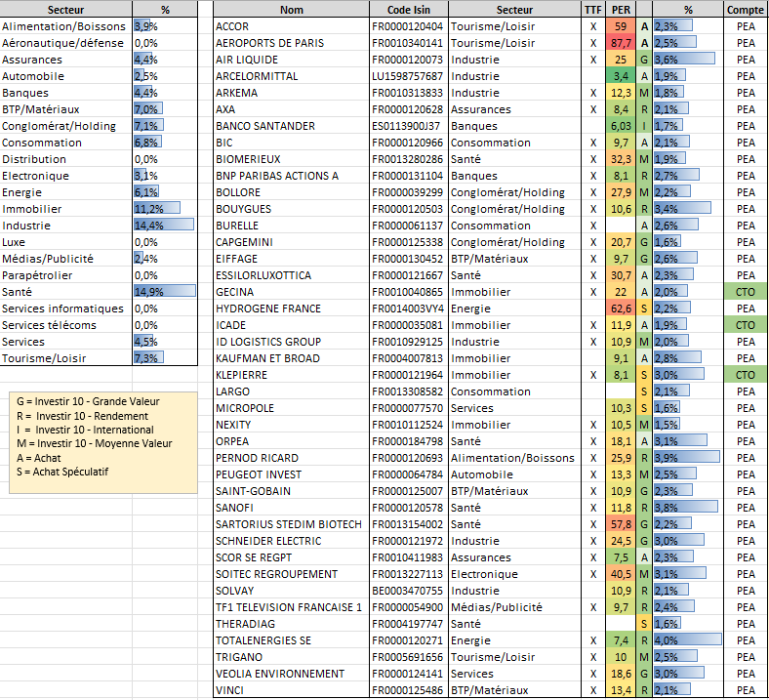Click the Code Isin column header
Screen dimensions: 769x700
click(x=409, y=10)
